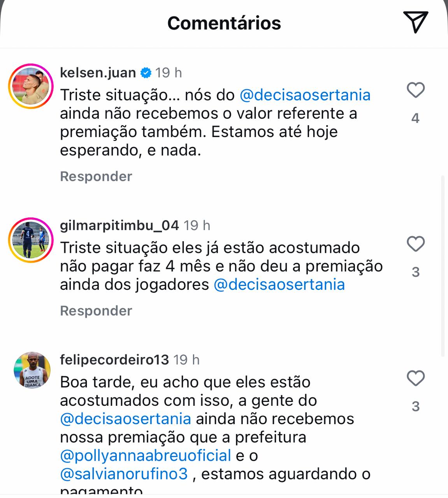Like kelsen.juan's comment with the heart
The height and width of the screenshot is (498, 448).
coord(415,90)
